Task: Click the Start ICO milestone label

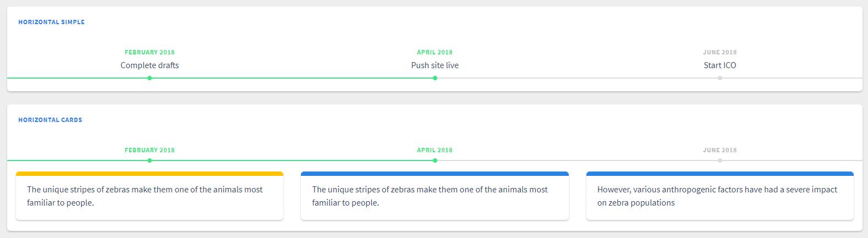Action: tap(719, 65)
